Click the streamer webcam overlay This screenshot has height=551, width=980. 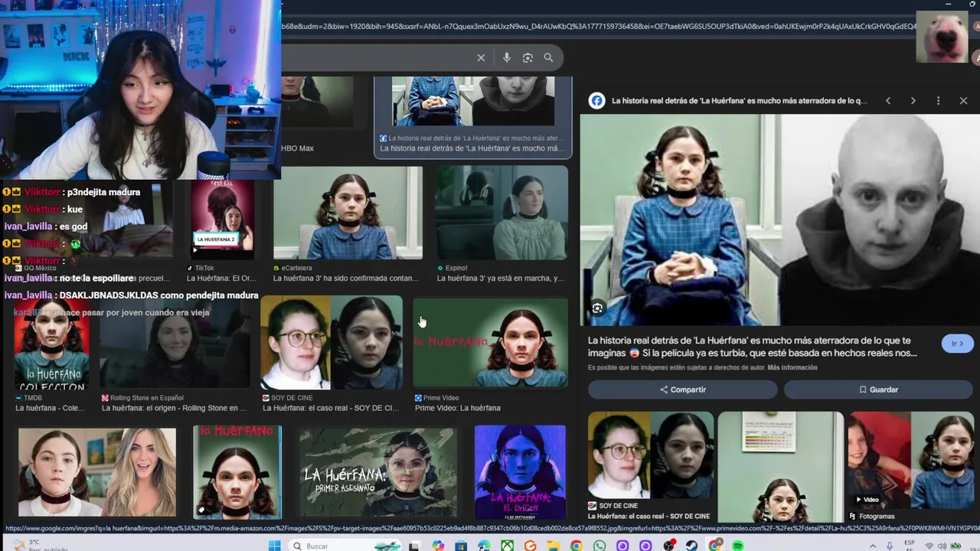click(140, 90)
